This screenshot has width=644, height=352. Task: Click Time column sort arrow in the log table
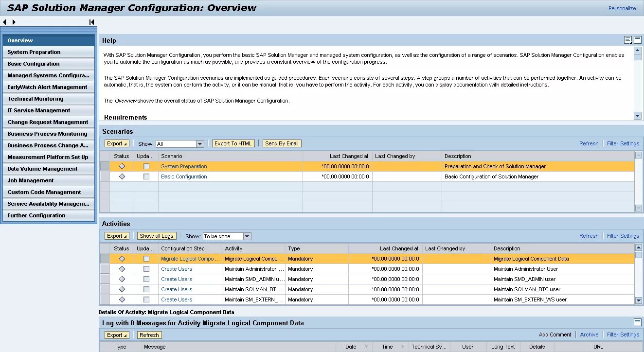point(403,347)
